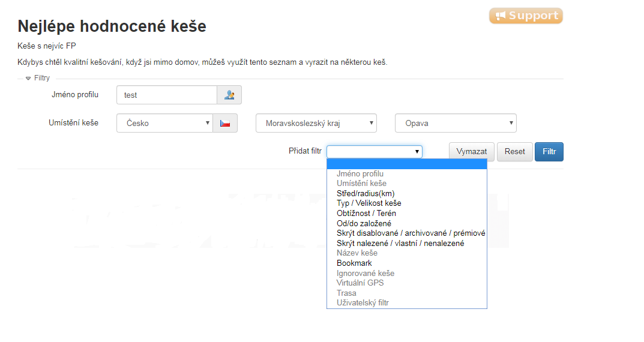The image size is (644, 342).
Task: Click the Jméno profilu input field
Action: point(167,95)
